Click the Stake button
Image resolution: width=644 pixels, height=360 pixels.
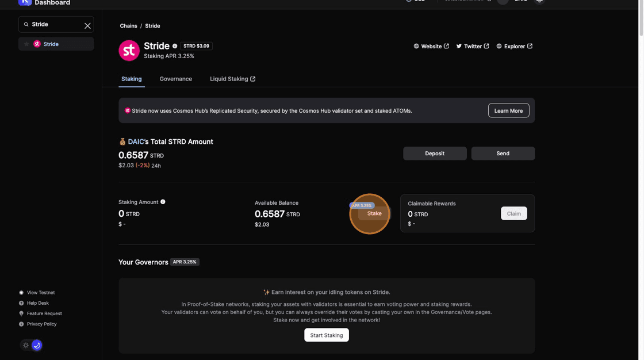click(374, 213)
